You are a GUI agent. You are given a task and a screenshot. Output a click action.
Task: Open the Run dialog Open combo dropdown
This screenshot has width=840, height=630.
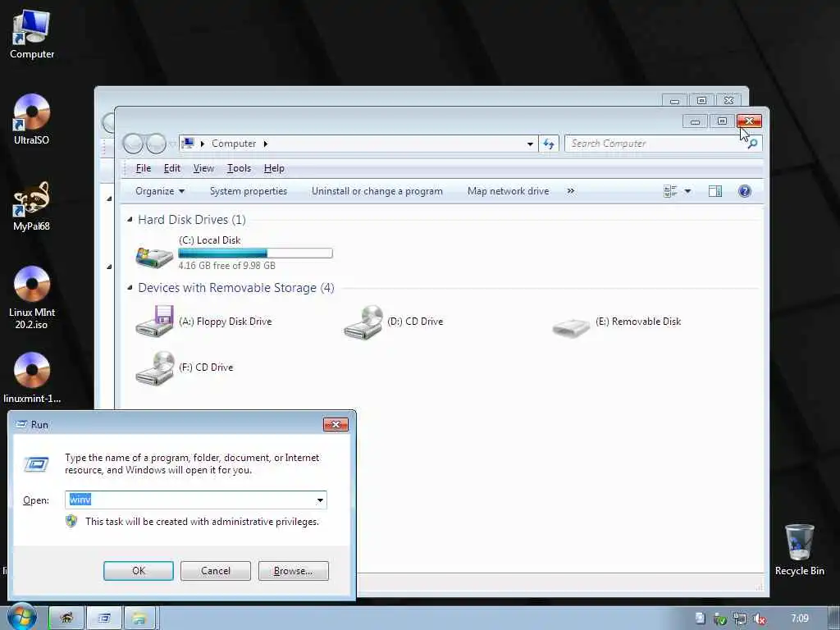(320, 500)
